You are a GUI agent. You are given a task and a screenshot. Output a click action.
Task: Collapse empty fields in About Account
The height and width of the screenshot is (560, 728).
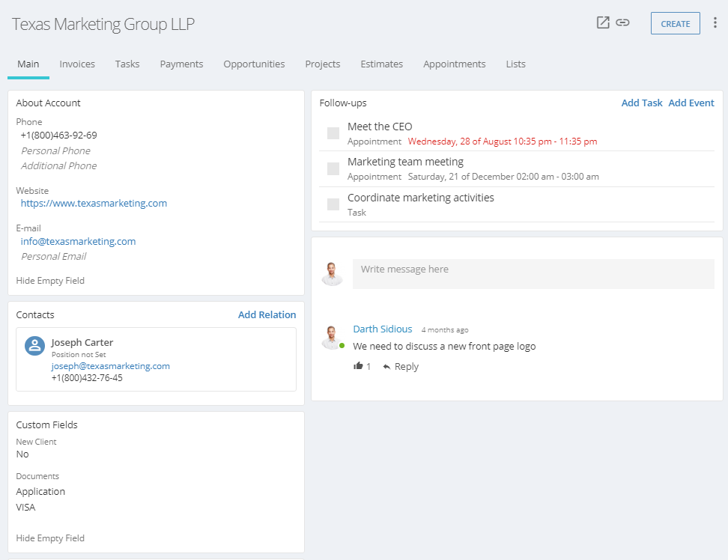click(x=50, y=280)
